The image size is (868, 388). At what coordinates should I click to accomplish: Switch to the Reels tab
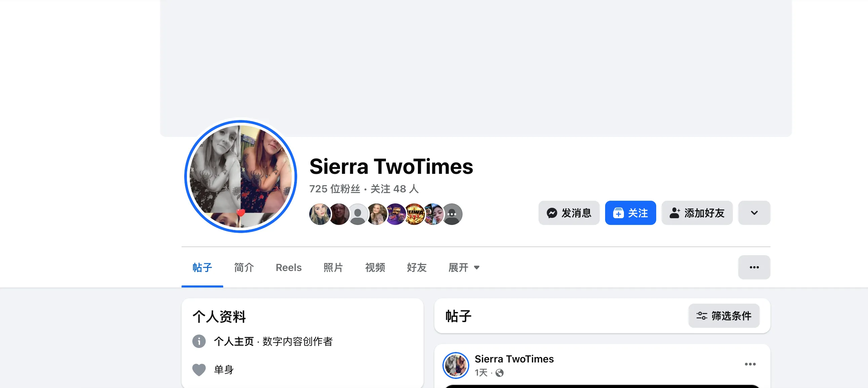pyautogui.click(x=288, y=267)
